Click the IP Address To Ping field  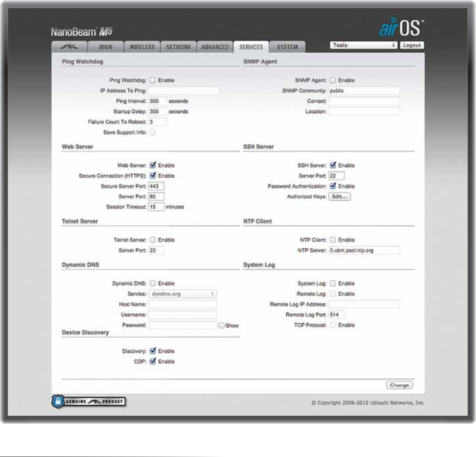tap(184, 91)
